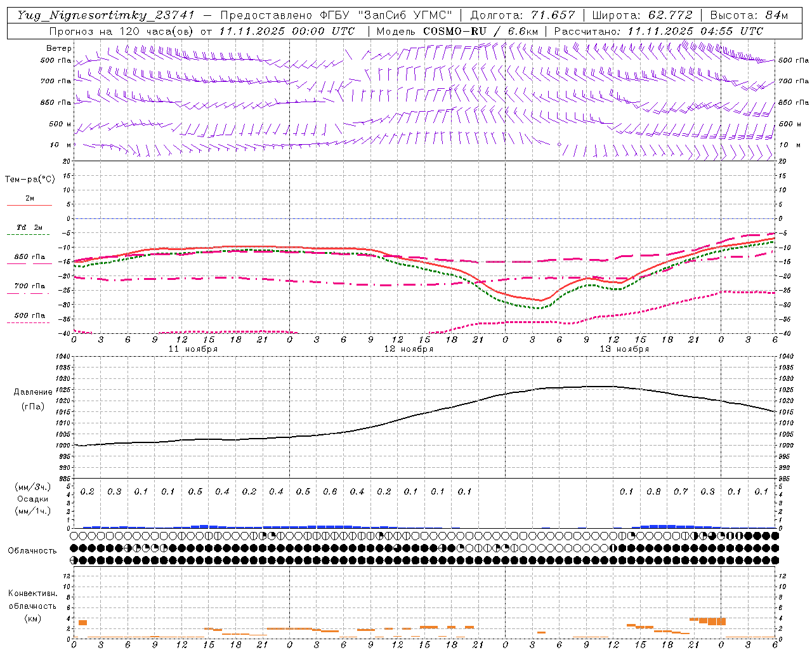Select the 500 м wind level label on left
Image resolution: width=812 pixels, height=650 pixels.
pyautogui.click(x=60, y=124)
